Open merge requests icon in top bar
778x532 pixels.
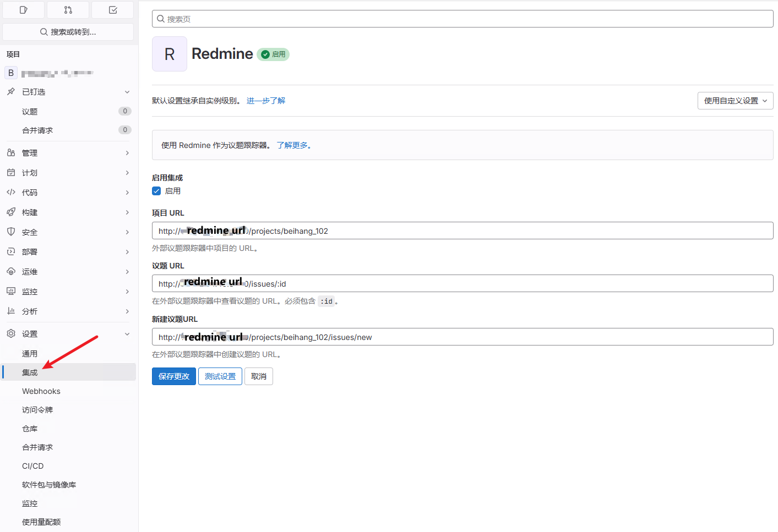pyautogui.click(x=68, y=10)
